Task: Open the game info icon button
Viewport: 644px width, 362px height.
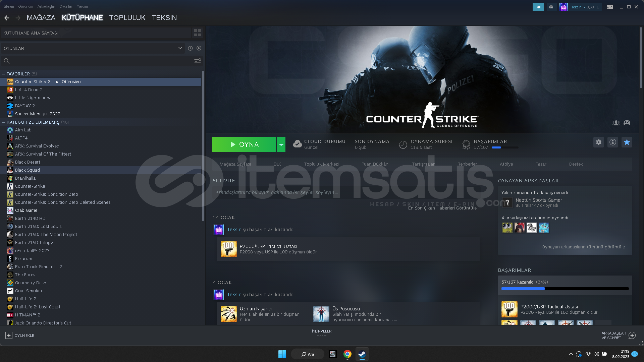Action: click(x=612, y=142)
